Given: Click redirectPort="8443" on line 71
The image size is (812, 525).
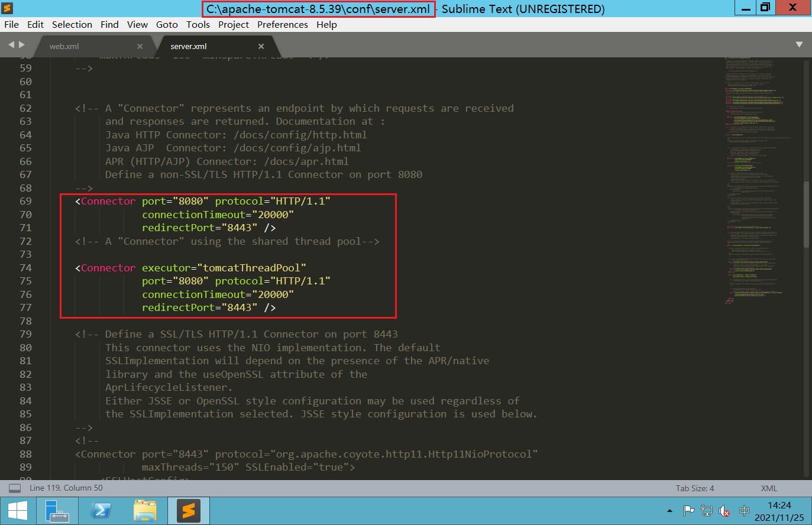Looking at the screenshot, I should (199, 228).
